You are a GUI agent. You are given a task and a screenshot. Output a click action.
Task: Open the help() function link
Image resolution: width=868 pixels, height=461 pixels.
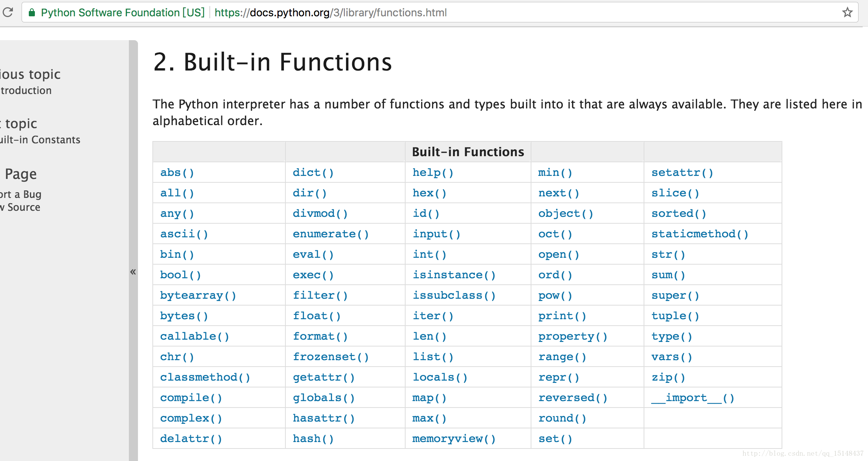click(x=433, y=173)
